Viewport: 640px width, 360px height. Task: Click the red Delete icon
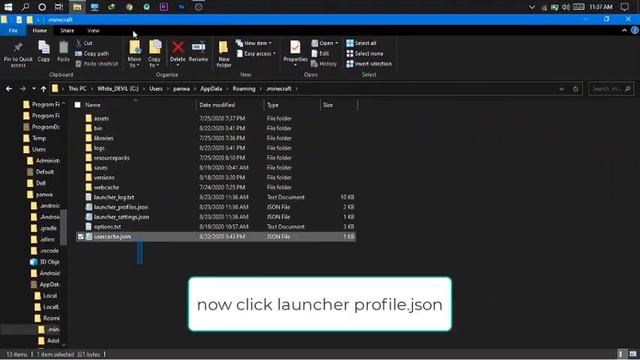tap(178, 47)
